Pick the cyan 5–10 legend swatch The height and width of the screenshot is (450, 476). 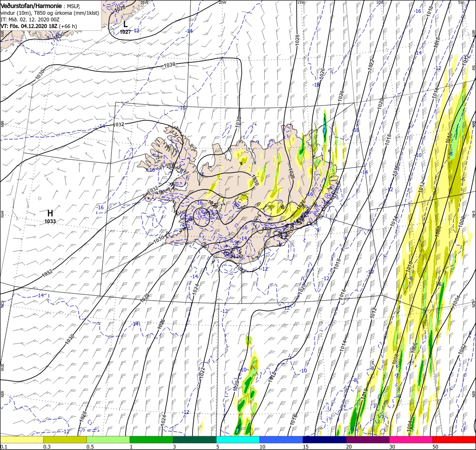(238, 440)
